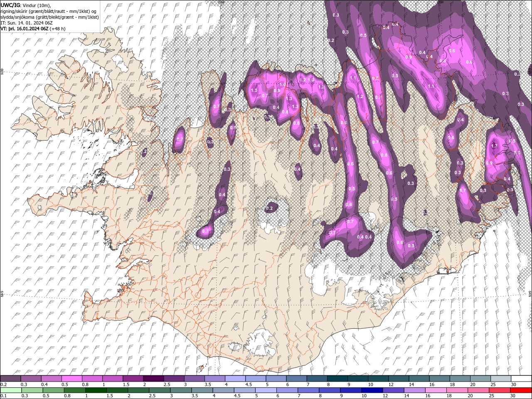
Task: Click the bottom-row swatch starting at 25
Action: coord(500,390)
